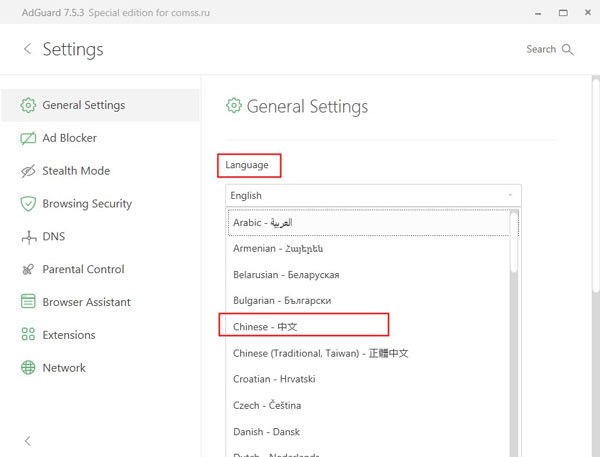Choose Czech - Čeština language
This screenshot has height=457, width=600.
(x=266, y=405)
